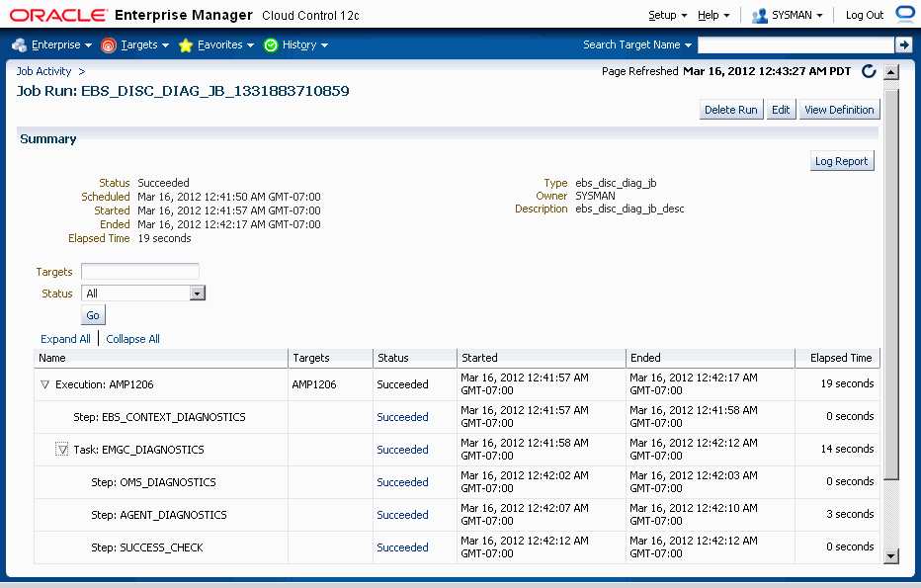Click the ebs_disc_diag_jb_desc description value

[629, 209]
